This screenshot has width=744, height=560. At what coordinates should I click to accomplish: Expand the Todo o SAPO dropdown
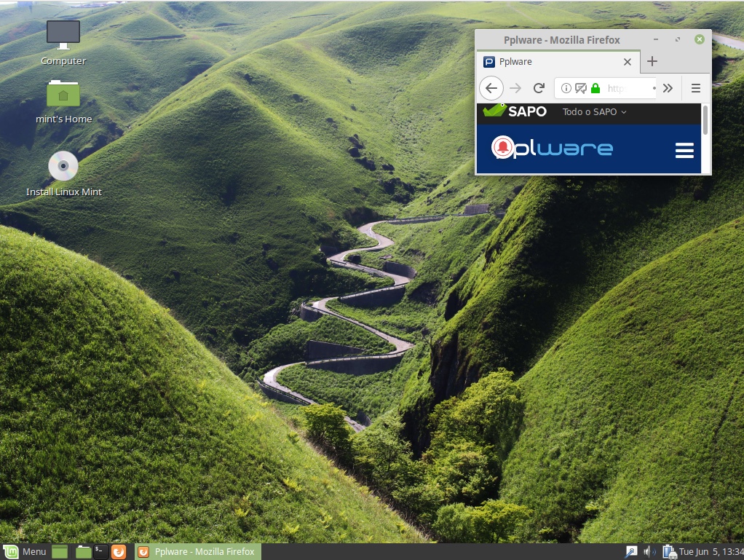593,111
